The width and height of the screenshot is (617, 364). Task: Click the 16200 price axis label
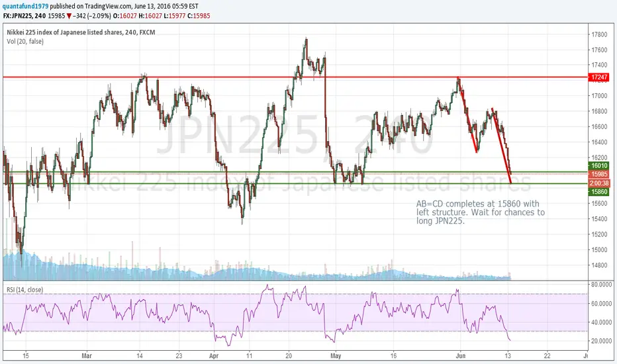[599, 158]
